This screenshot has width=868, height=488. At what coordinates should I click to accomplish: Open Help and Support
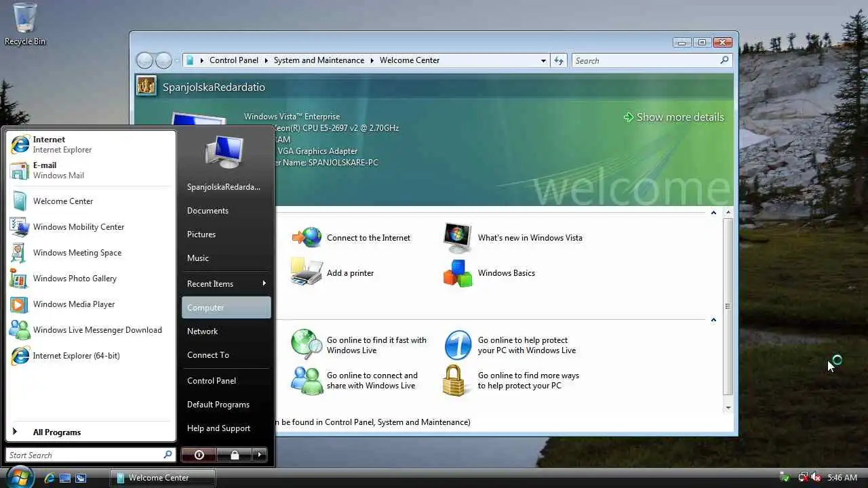[226, 428]
